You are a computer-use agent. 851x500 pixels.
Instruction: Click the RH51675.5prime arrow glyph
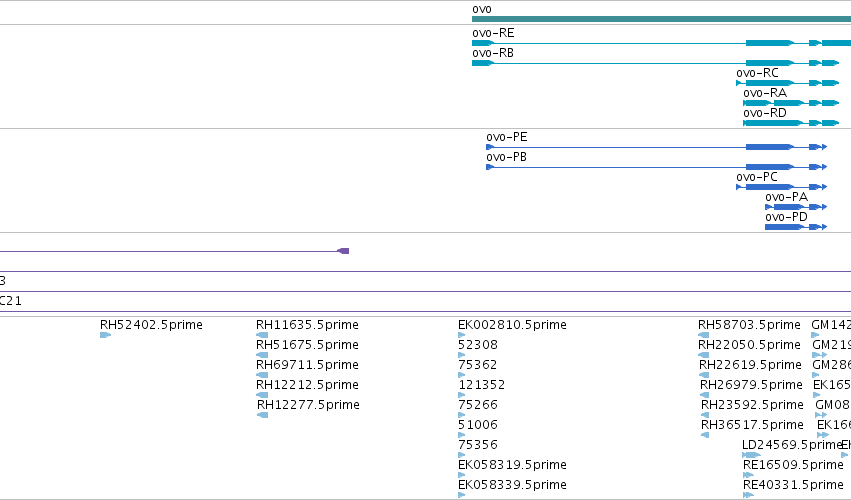262,355
